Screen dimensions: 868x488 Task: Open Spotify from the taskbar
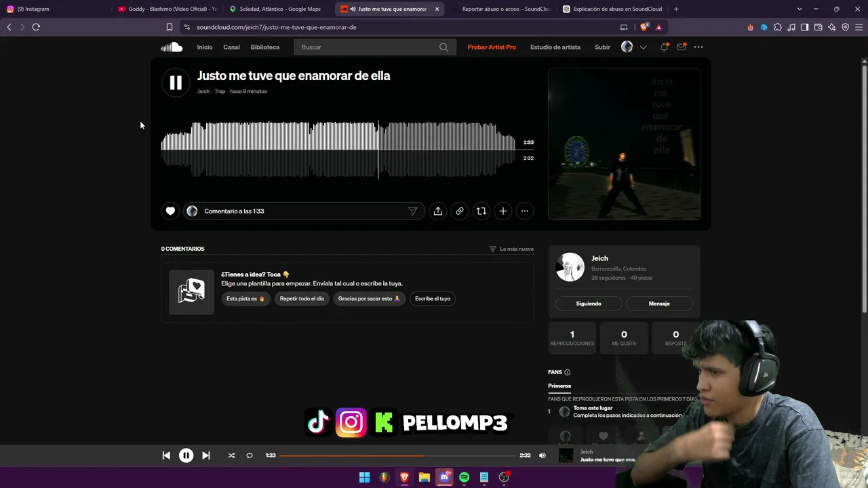pyautogui.click(x=464, y=477)
